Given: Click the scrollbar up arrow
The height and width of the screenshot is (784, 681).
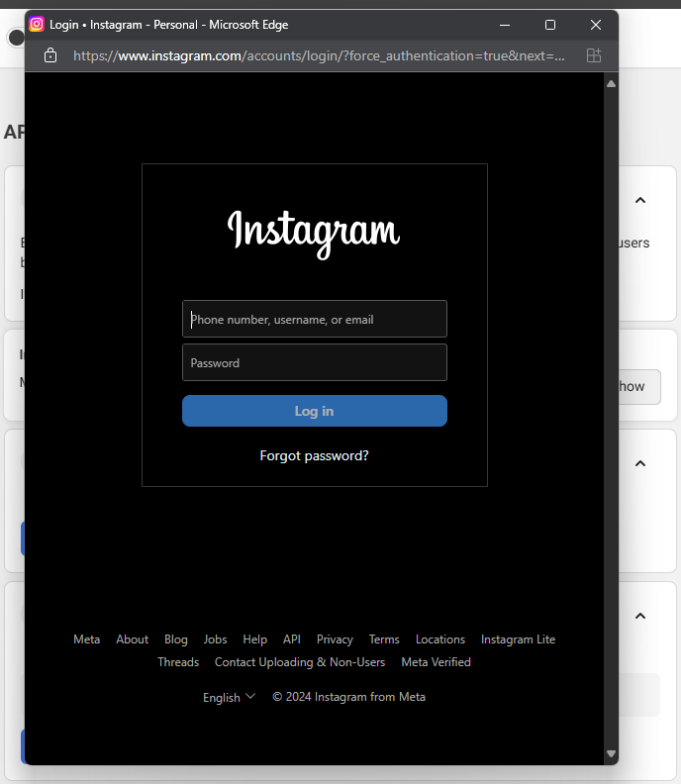Looking at the screenshot, I should pos(611,84).
